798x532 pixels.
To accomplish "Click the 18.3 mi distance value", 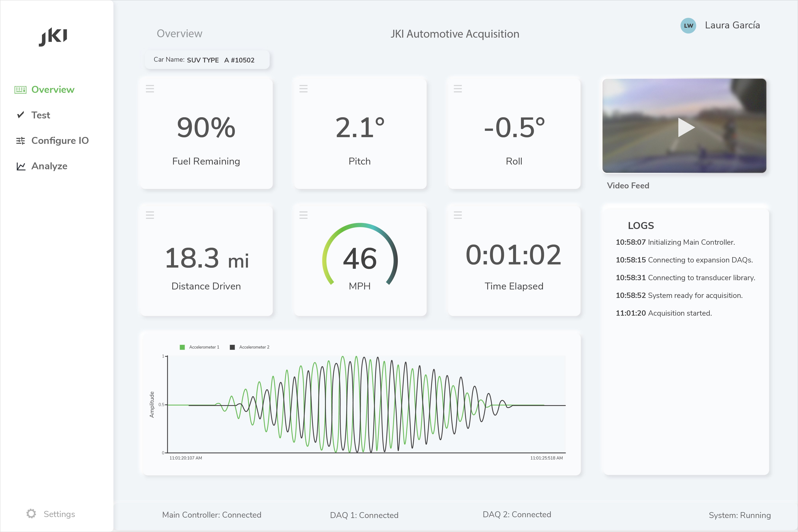I will coord(207,258).
